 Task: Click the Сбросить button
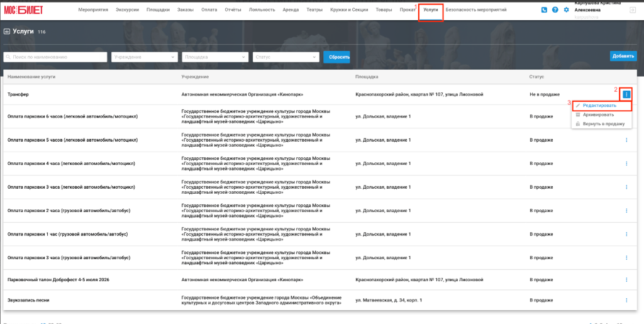click(336, 57)
